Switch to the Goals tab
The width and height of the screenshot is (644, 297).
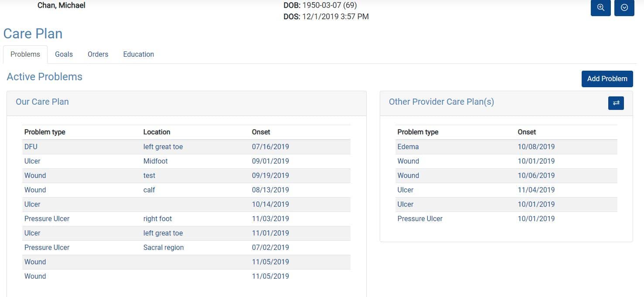[64, 54]
